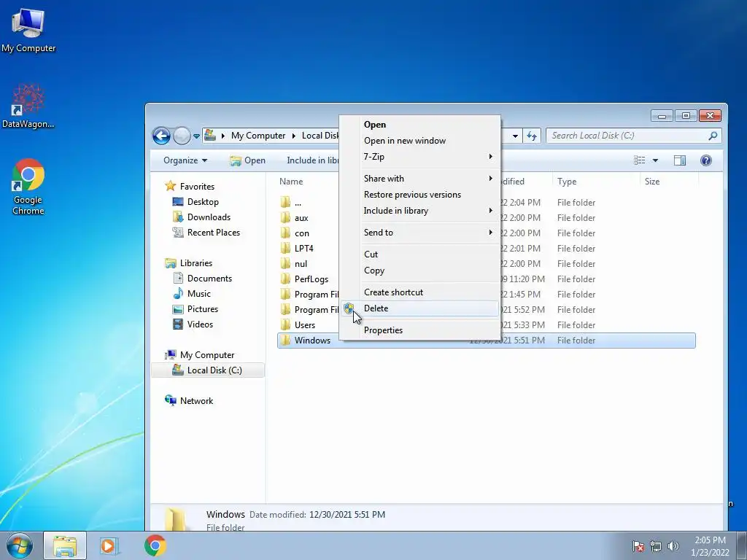Select the PerfLogs folder icon
Viewport: 747px width, 560px height.
point(285,279)
